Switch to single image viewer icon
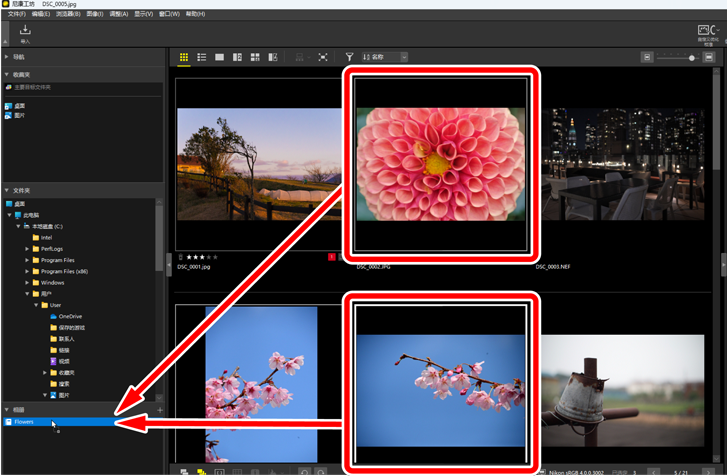The image size is (727, 476). tap(219, 58)
